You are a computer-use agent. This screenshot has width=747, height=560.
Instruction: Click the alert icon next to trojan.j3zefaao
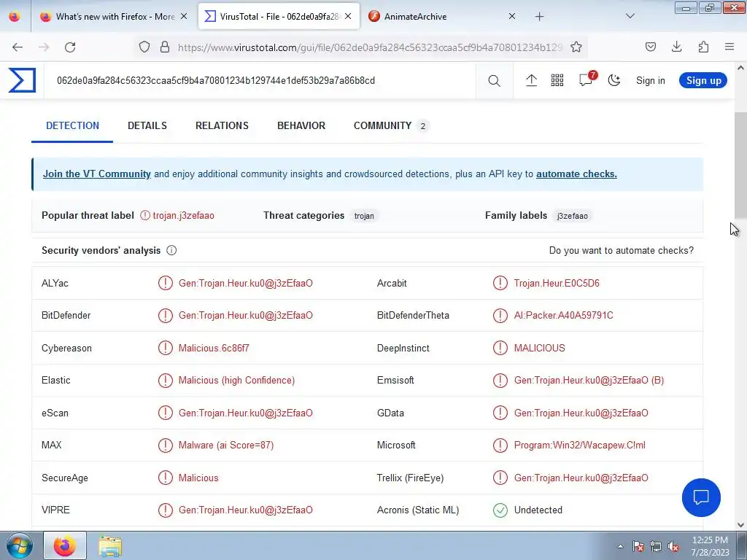click(145, 216)
